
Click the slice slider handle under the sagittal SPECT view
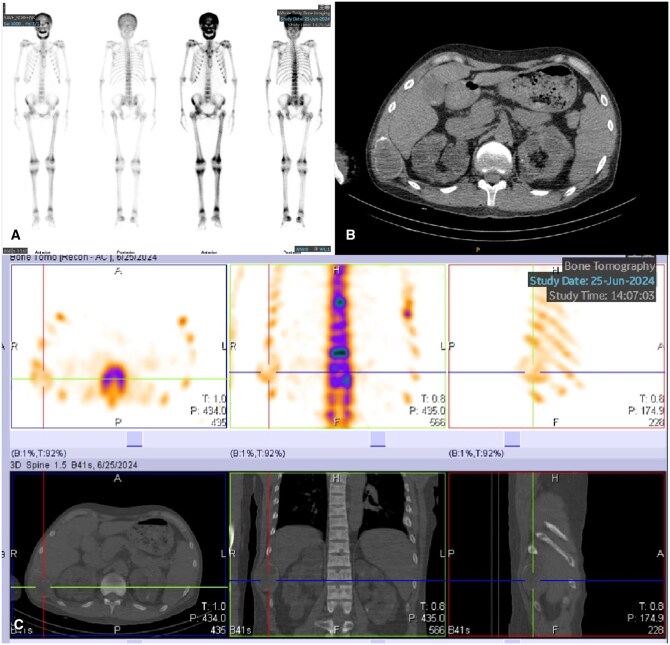tap(512, 439)
